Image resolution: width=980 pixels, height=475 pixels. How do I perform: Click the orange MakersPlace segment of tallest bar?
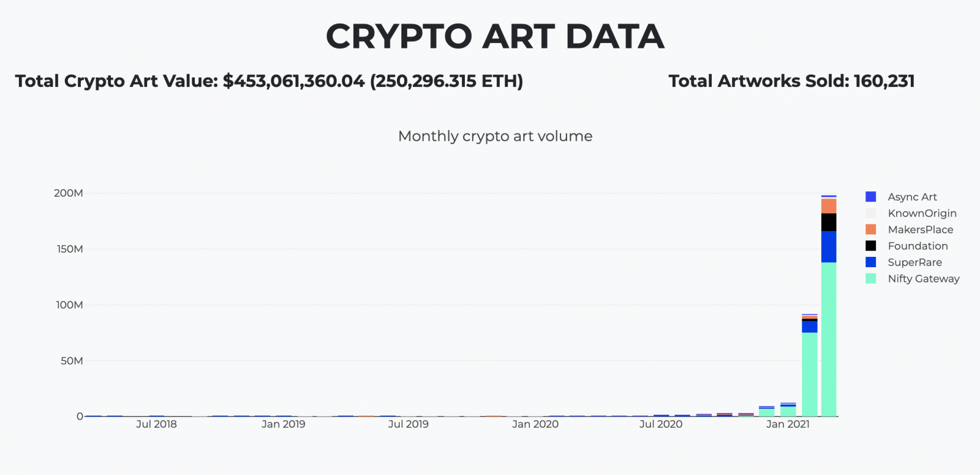tap(829, 206)
